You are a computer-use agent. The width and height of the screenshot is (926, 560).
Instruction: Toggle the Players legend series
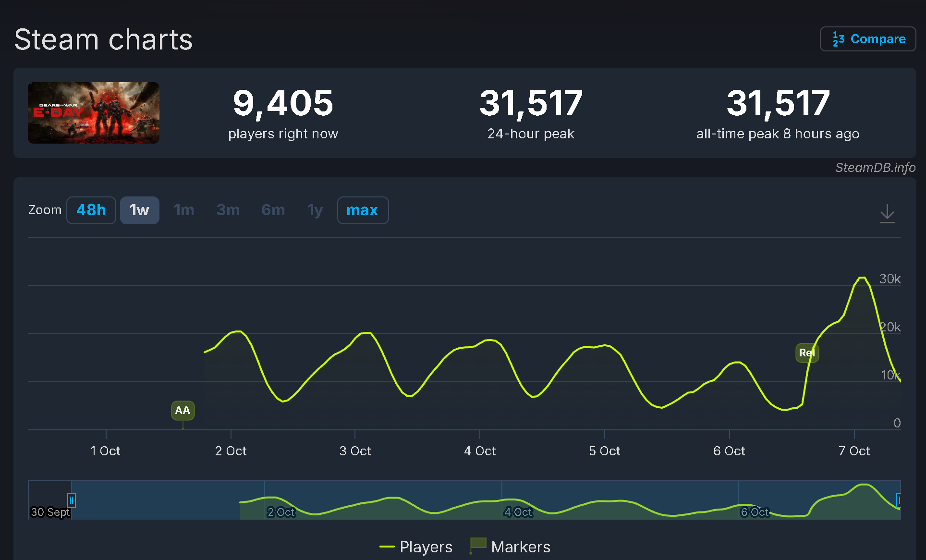(416, 547)
